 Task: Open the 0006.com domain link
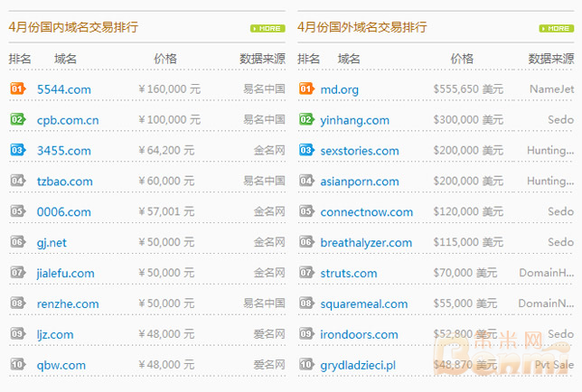[64, 211]
